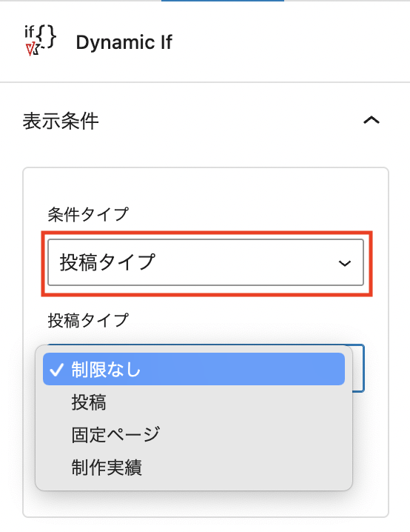Click the checkmark beside 制限なし

click(56, 370)
